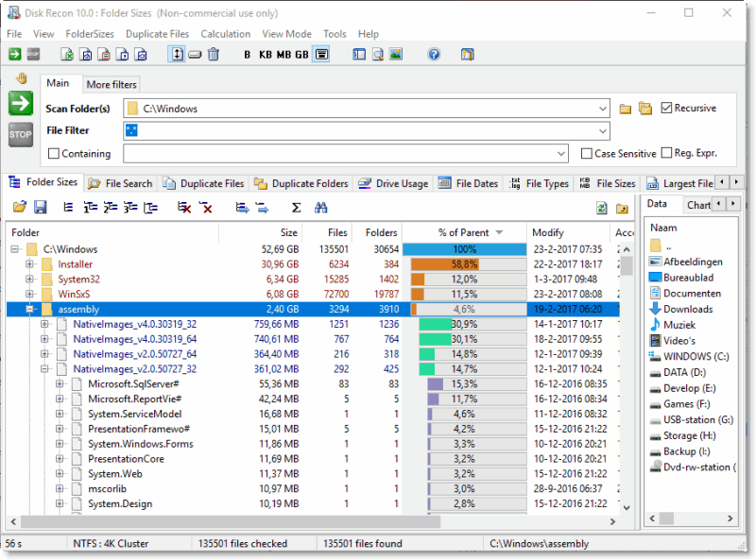Show sizes in MB
Viewport: 756px width, 560px height.
point(283,55)
